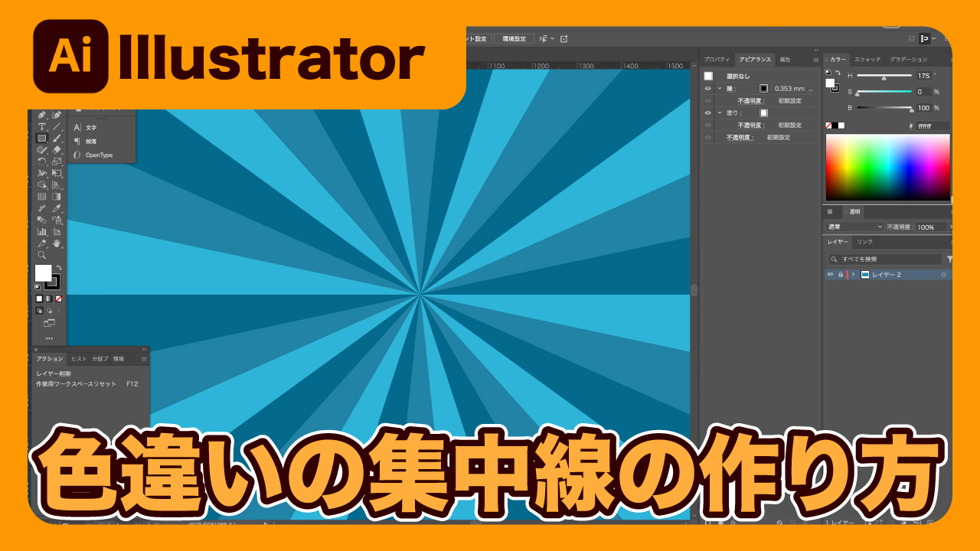Select the Hand tool
Image resolution: width=980 pixels, height=551 pixels.
point(57,243)
